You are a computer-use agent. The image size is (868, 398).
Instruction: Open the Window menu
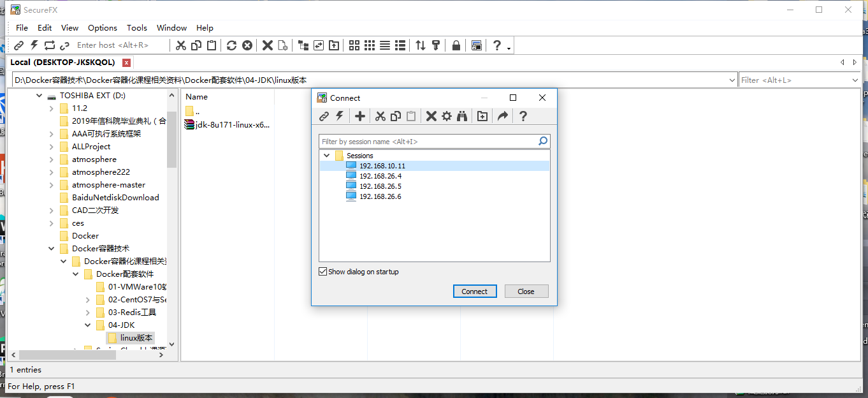click(x=172, y=28)
